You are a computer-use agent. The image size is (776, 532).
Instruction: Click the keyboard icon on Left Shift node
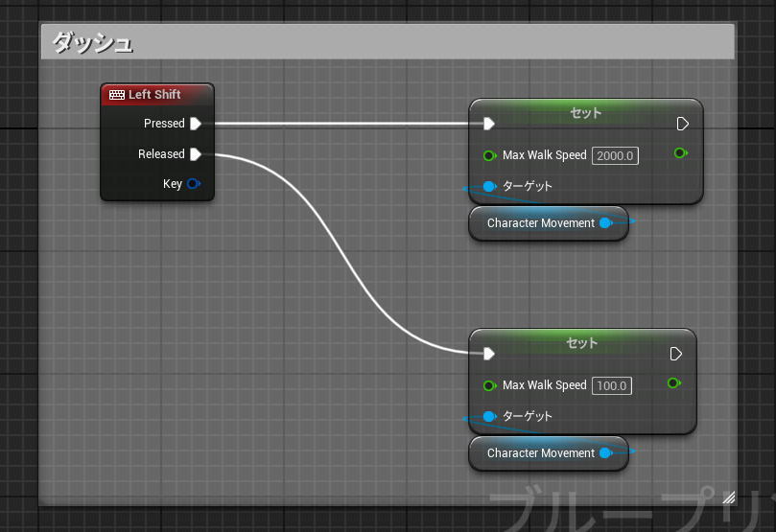click(x=117, y=95)
